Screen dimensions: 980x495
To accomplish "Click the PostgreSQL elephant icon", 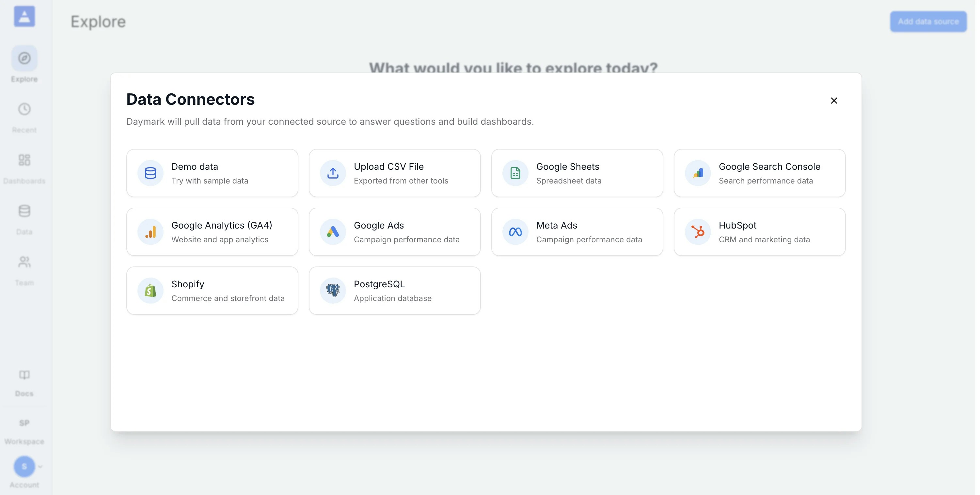I will [x=333, y=290].
